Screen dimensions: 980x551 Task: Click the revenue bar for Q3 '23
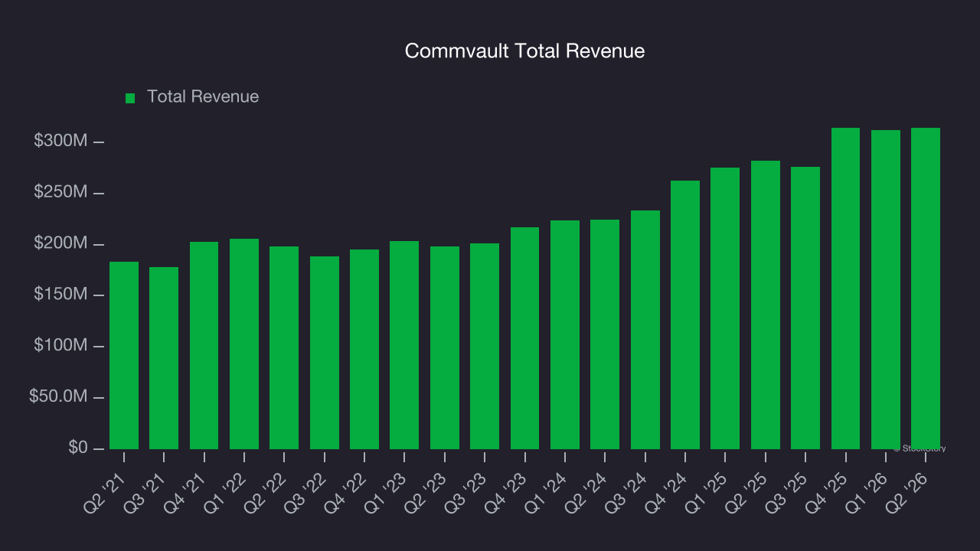pos(485,346)
